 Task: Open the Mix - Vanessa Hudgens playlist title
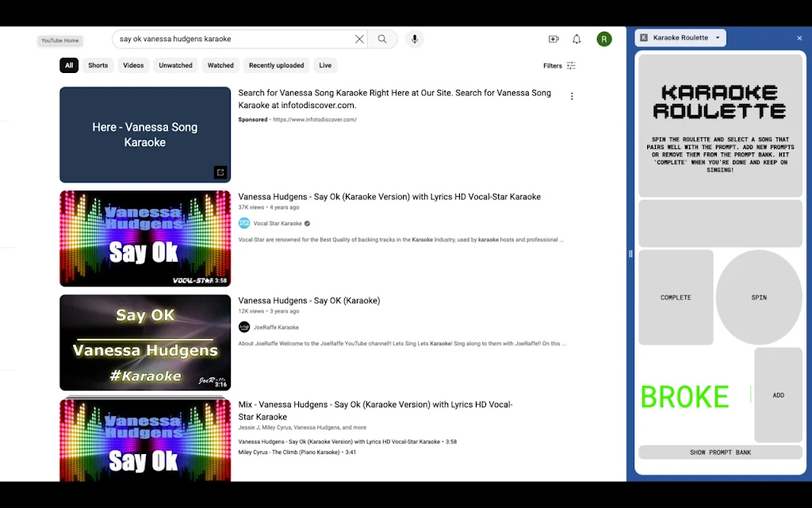[x=375, y=410]
